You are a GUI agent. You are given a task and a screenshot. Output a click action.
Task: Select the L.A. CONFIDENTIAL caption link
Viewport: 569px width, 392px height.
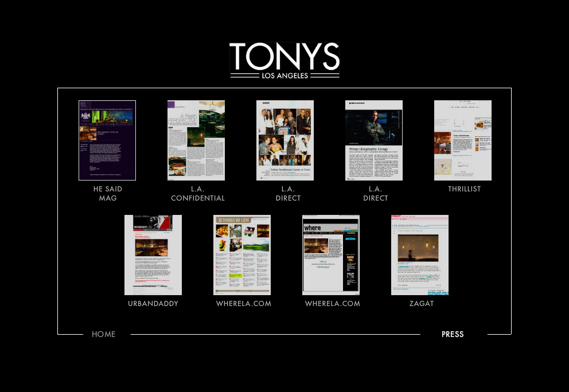click(x=198, y=193)
